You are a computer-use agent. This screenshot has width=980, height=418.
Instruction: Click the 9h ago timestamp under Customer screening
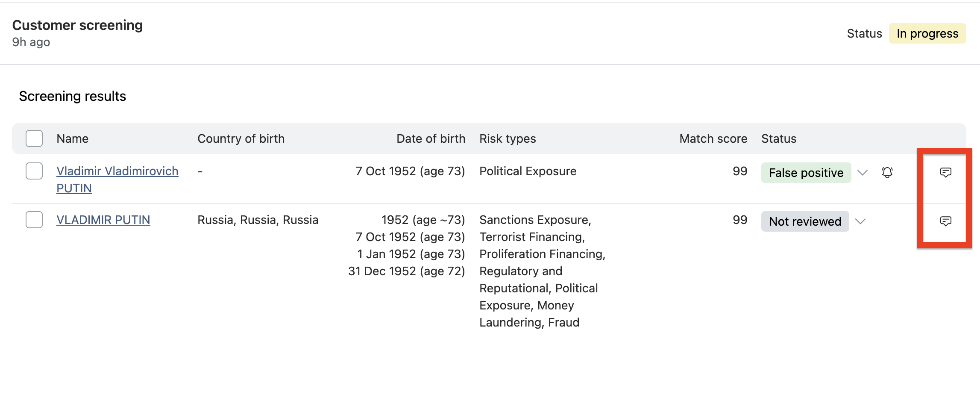31,42
